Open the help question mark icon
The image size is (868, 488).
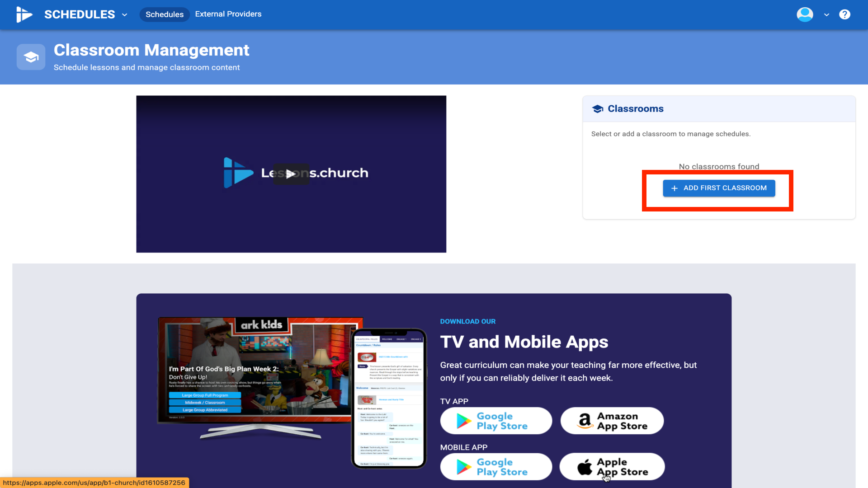(x=844, y=14)
